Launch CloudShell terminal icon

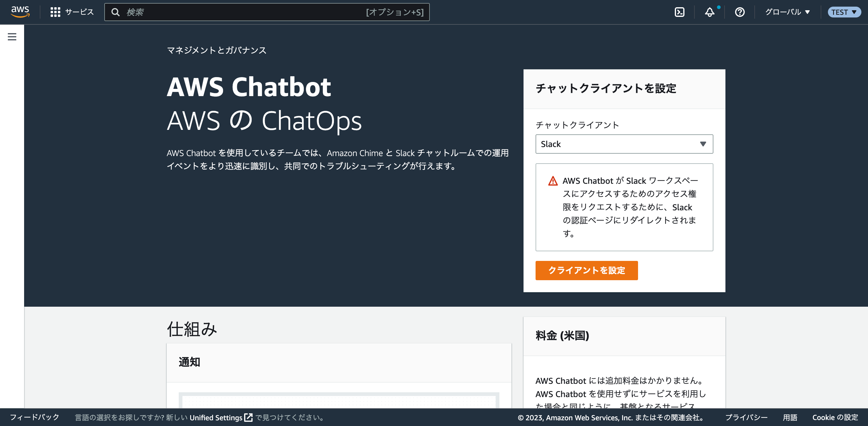(x=680, y=12)
